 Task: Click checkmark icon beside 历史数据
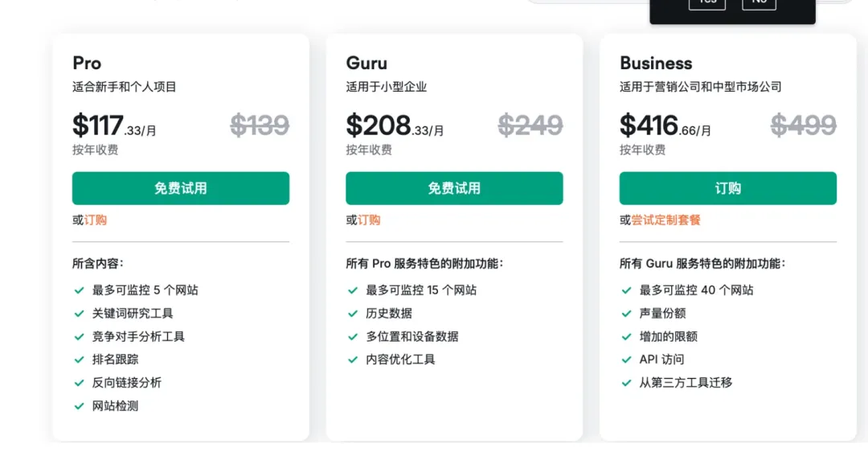[x=353, y=314]
